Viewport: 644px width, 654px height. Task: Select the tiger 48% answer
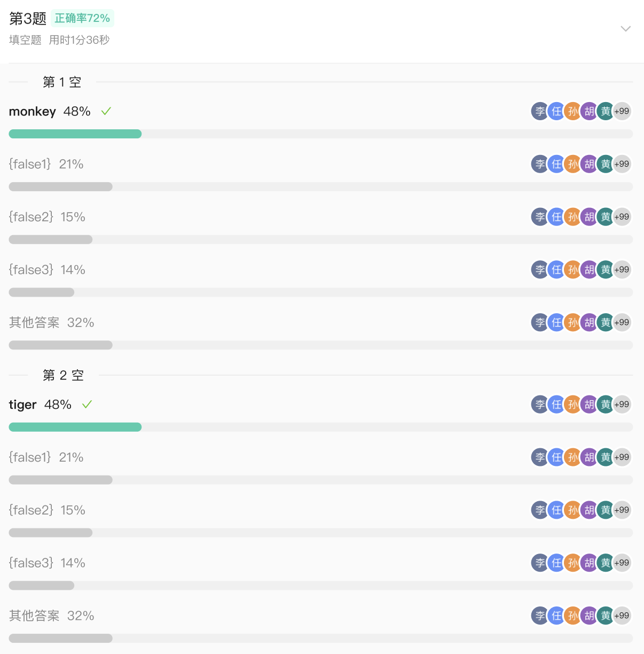tap(40, 404)
